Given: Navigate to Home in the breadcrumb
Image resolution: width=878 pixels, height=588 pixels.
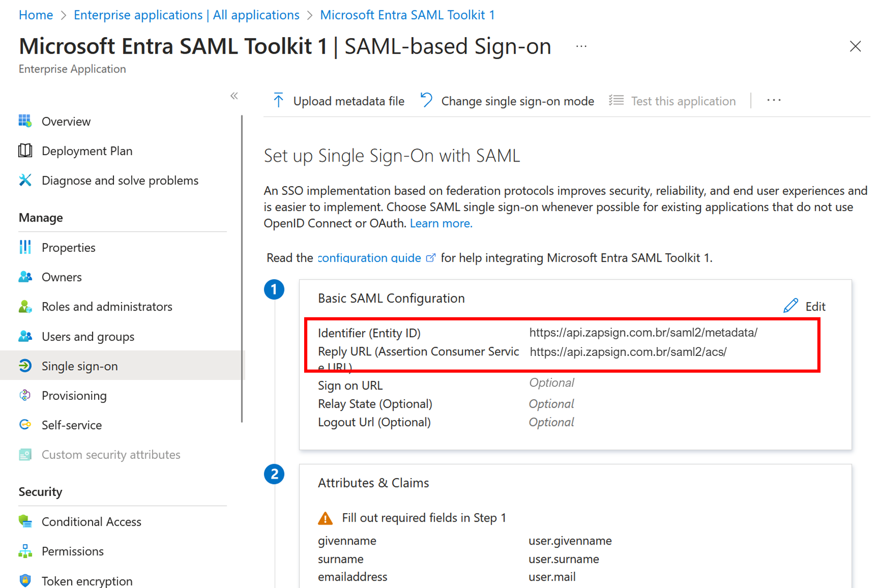Looking at the screenshot, I should [36, 15].
